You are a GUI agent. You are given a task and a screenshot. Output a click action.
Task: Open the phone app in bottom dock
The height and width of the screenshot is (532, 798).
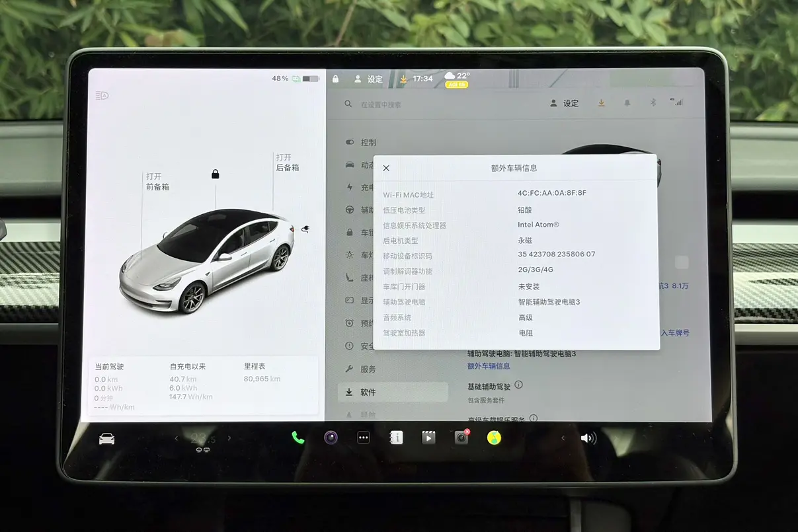(298, 437)
